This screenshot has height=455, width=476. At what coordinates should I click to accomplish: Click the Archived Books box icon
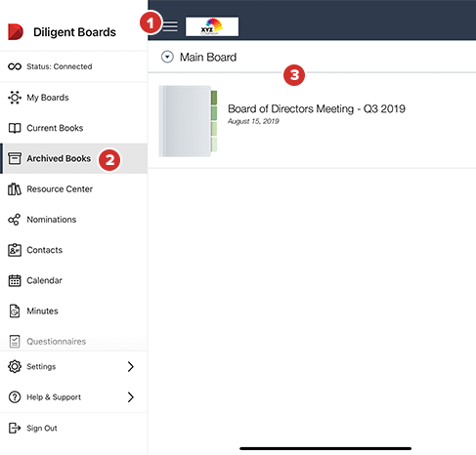(15, 158)
